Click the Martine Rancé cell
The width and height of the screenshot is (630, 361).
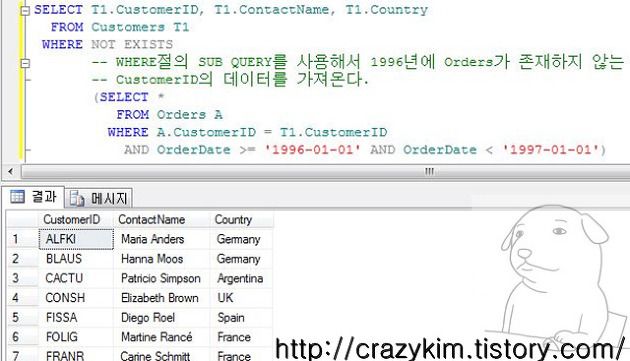click(x=162, y=337)
